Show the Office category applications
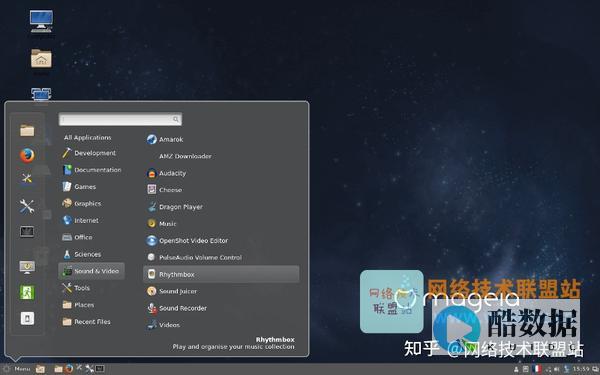Image resolution: width=600 pixels, height=375 pixels. (x=77, y=237)
